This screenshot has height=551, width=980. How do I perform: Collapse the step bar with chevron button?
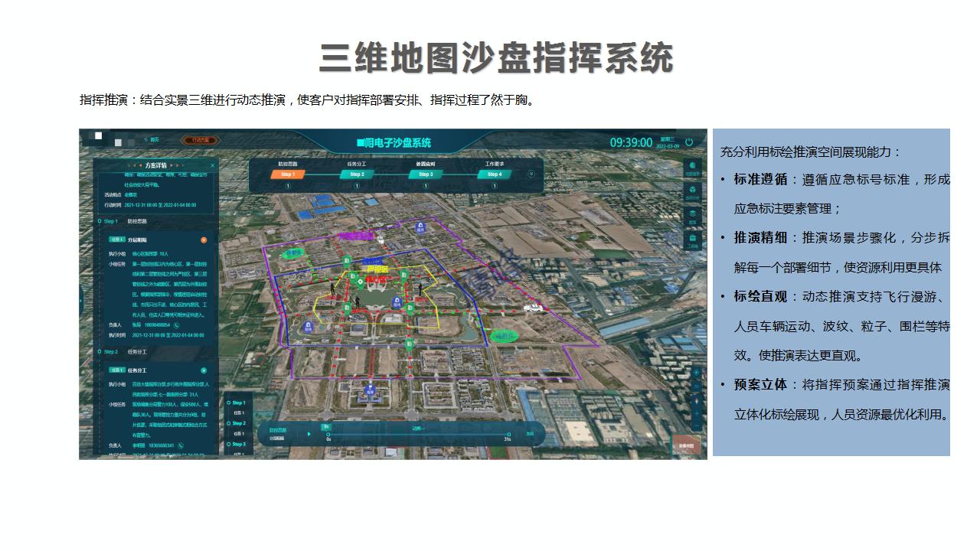point(531,174)
